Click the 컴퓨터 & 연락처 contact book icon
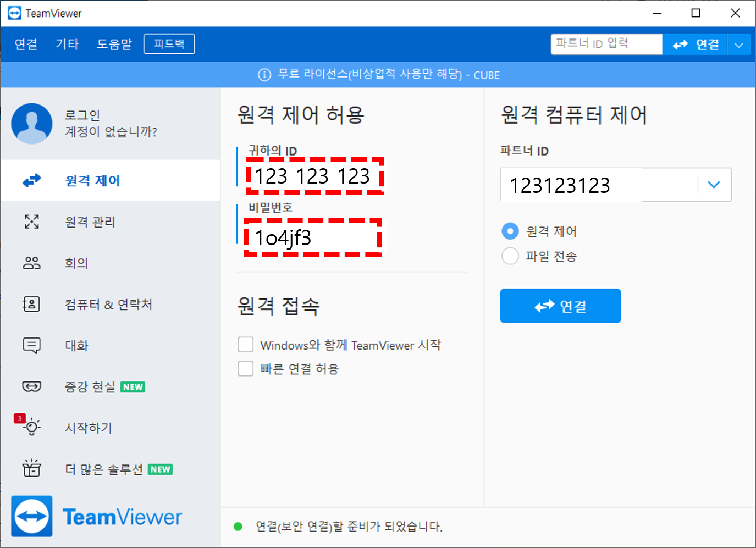The height and width of the screenshot is (548, 756). point(31,304)
